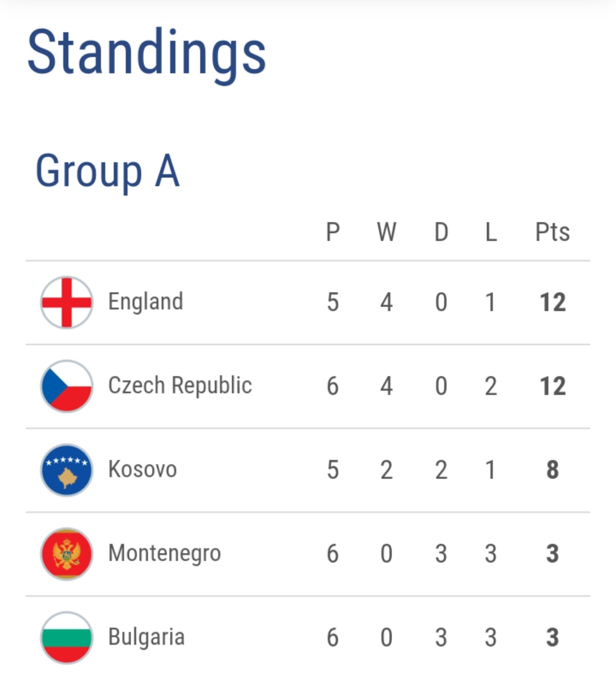Tap the Montenegro flag icon
Screen dimensions: 616x681
click(x=67, y=554)
